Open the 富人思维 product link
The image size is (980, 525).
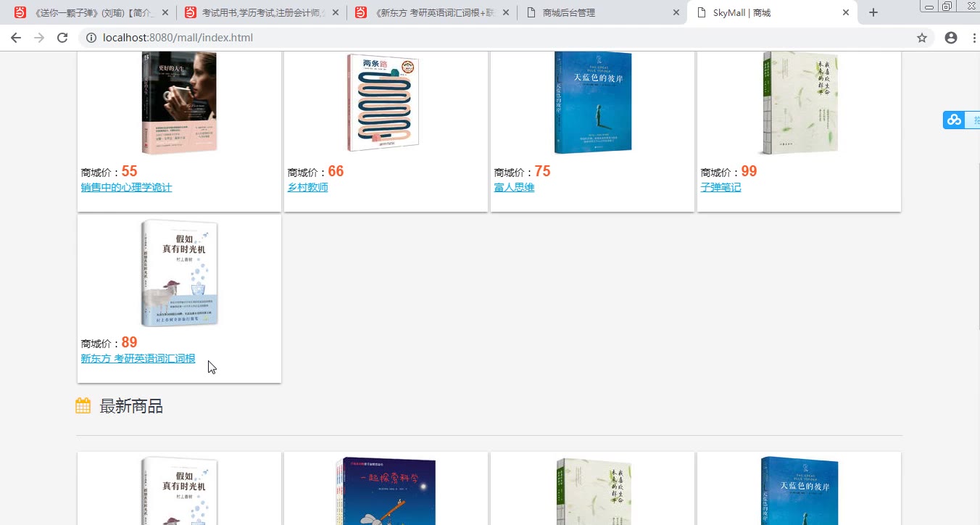click(515, 188)
